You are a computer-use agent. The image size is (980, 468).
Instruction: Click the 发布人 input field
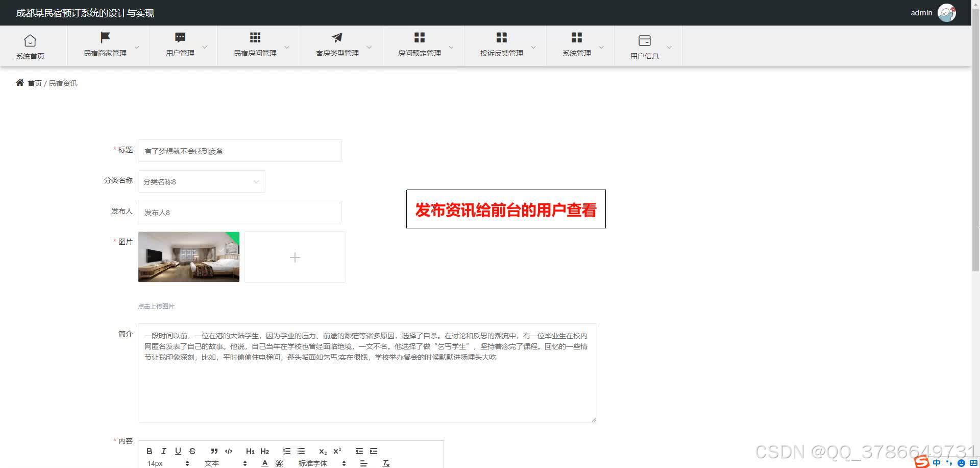[240, 212]
